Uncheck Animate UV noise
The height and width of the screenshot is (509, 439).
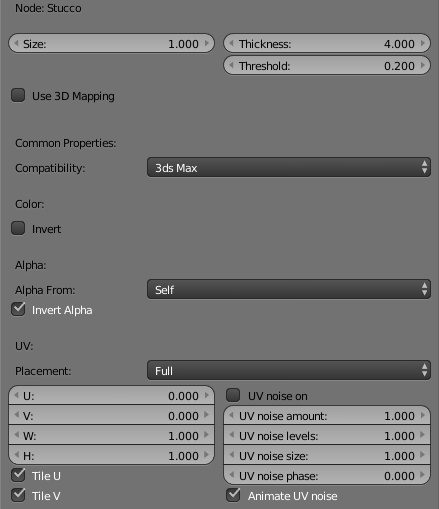(233, 495)
